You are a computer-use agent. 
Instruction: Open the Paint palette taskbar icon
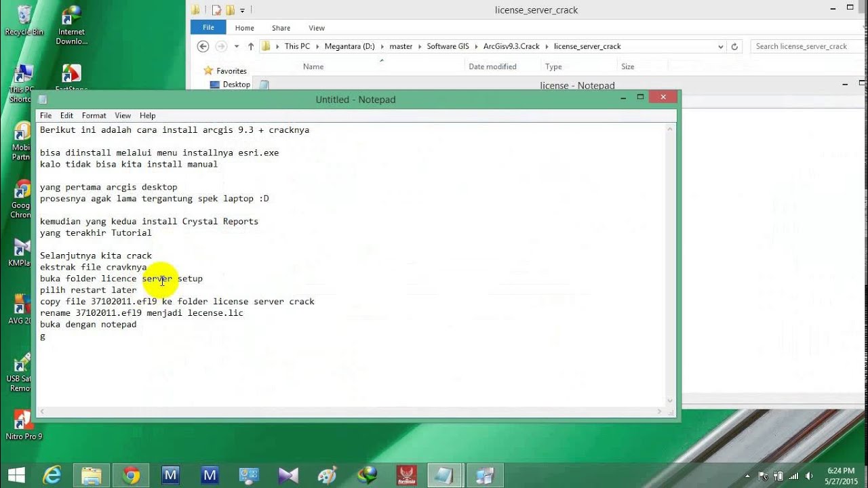click(x=328, y=475)
